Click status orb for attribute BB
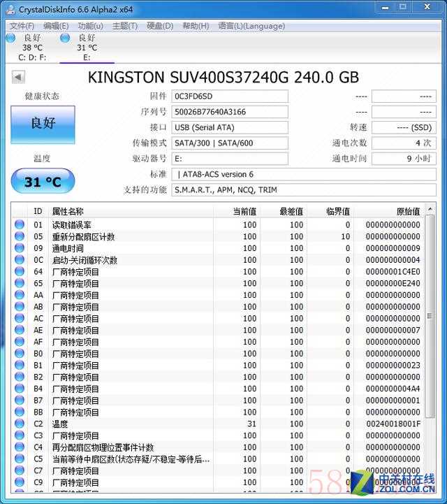The height and width of the screenshot is (504, 447). (x=20, y=412)
